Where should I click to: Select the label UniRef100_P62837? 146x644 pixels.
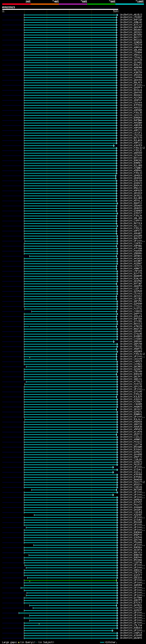click(131, 465)
